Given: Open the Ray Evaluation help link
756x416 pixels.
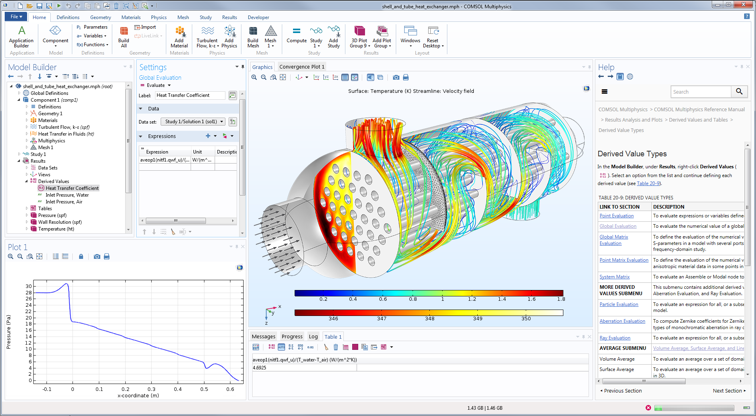Looking at the screenshot, I should 615,338.
